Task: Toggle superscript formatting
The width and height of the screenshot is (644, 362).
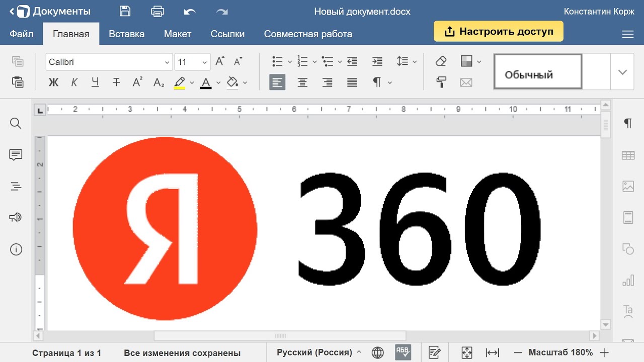Action: (x=137, y=82)
